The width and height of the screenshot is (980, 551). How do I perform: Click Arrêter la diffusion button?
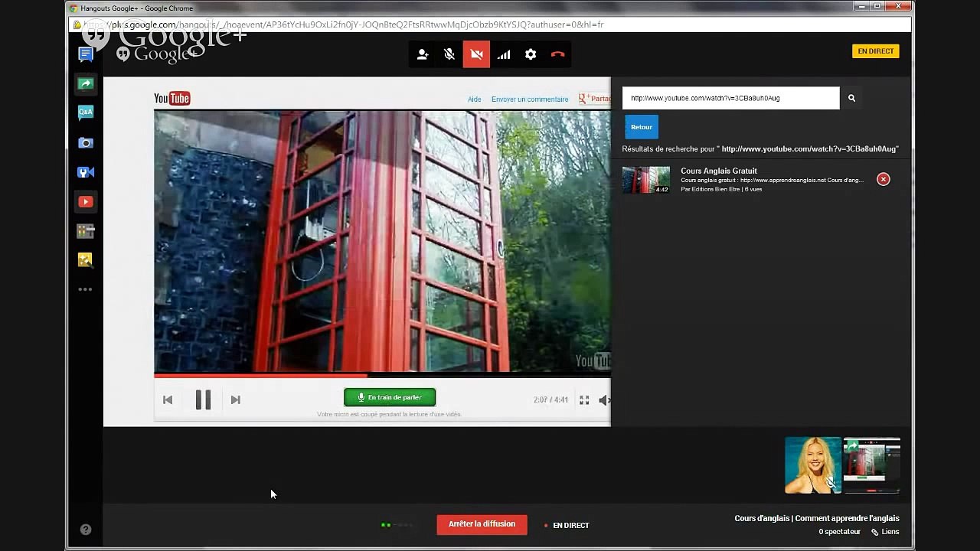click(482, 524)
